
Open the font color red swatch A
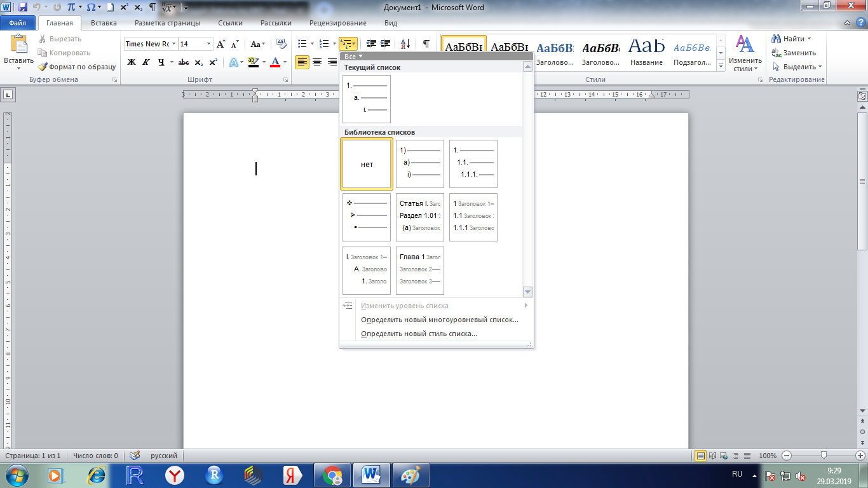275,62
